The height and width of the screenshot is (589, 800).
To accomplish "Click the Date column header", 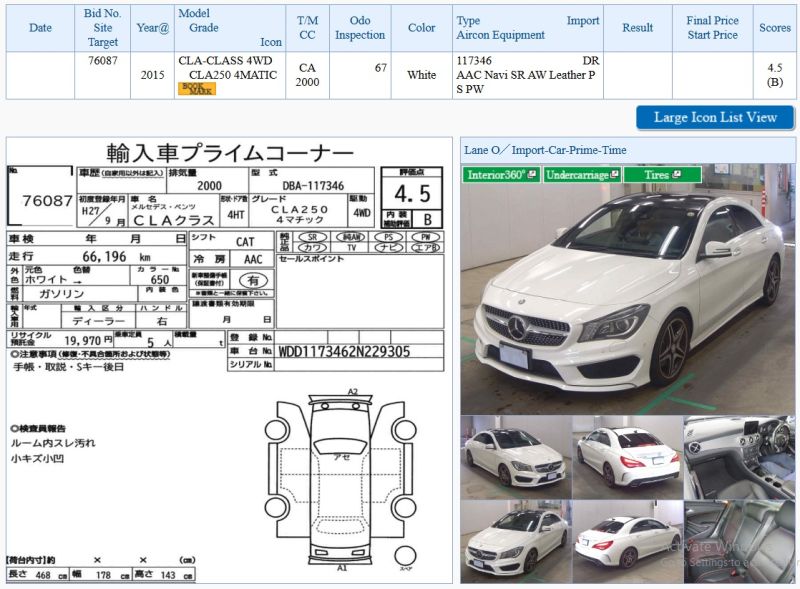I will 40,28.
